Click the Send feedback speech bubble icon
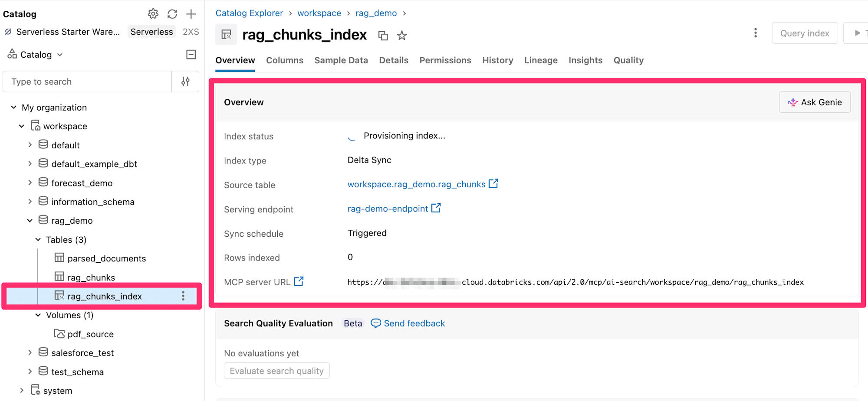This screenshot has width=868, height=401. pos(376,323)
